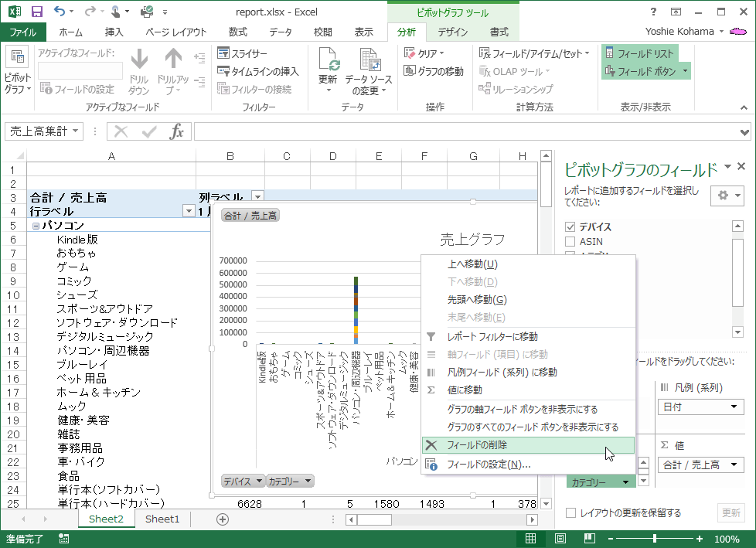The image size is (756, 548).
Task: Select cell with Kindle版
Action: point(111,240)
